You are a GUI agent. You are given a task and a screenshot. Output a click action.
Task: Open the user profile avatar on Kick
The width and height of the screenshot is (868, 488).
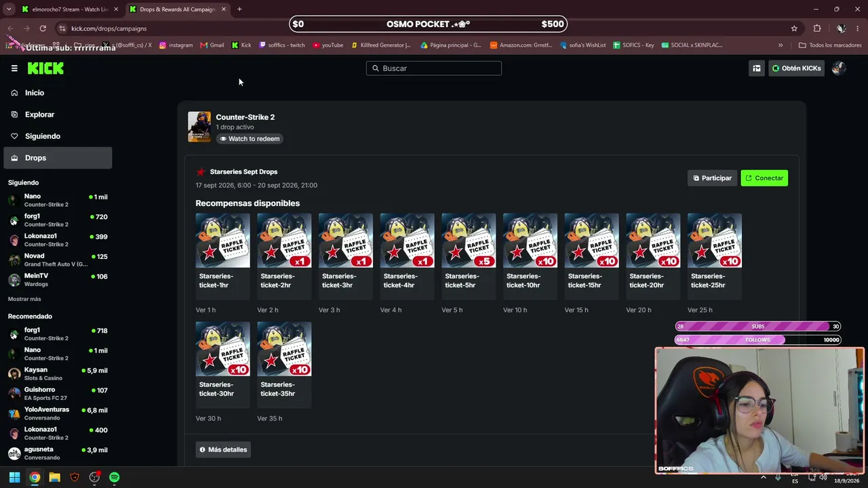click(x=839, y=68)
